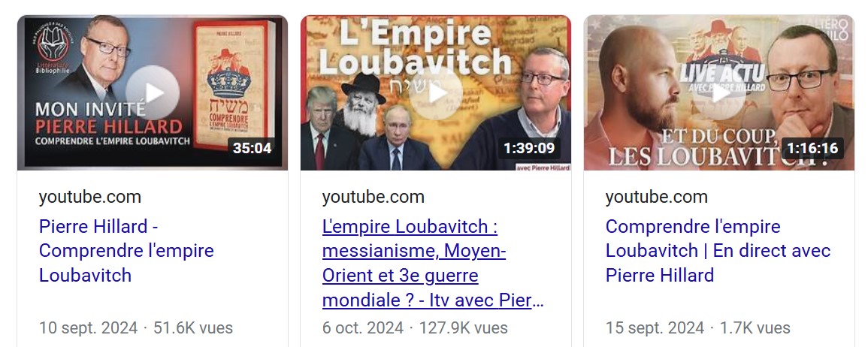Viewport: 868px width, 347px height.
Task: Click youtube.com source on first video card
Action: (89, 197)
